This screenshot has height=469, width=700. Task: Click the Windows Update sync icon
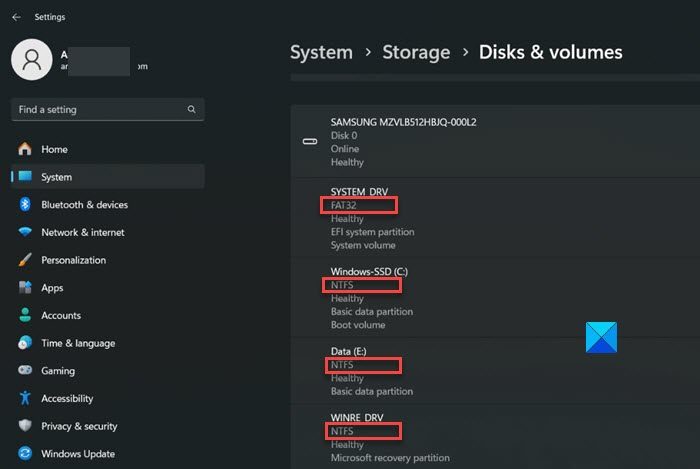(x=25, y=453)
